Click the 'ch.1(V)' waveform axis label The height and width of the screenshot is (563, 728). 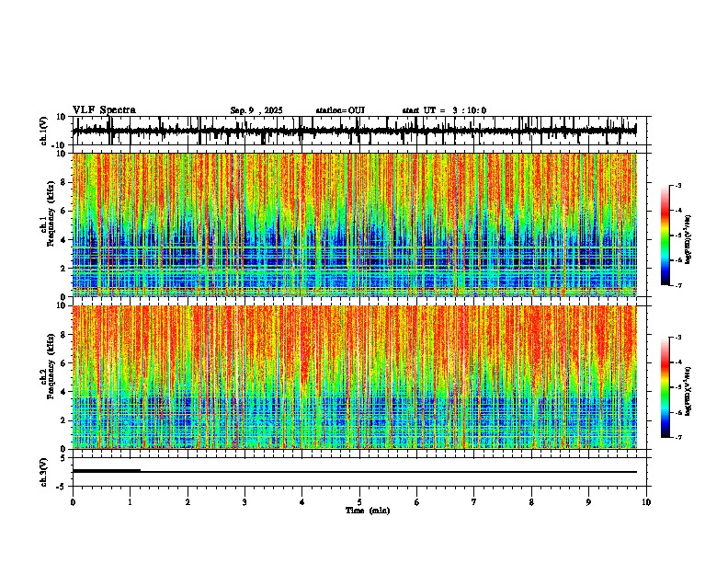click(44, 131)
